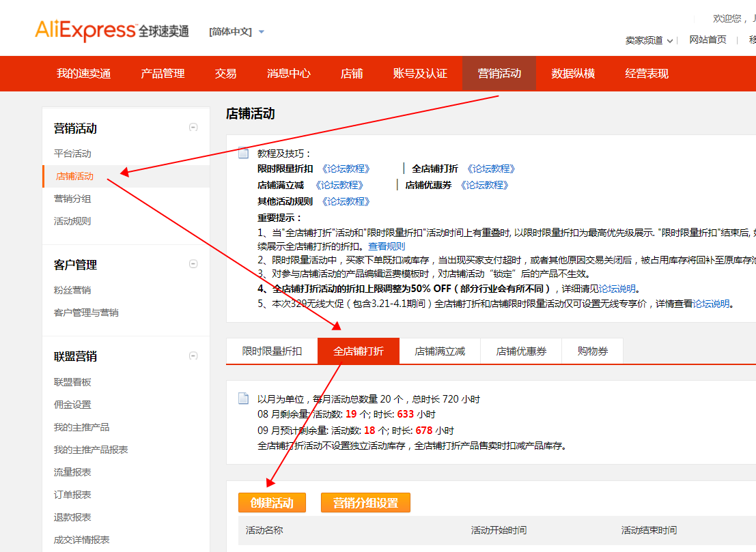Open 成交详情报表 in the sidebar
Screen dimensions: 756x552
[x=81, y=540]
